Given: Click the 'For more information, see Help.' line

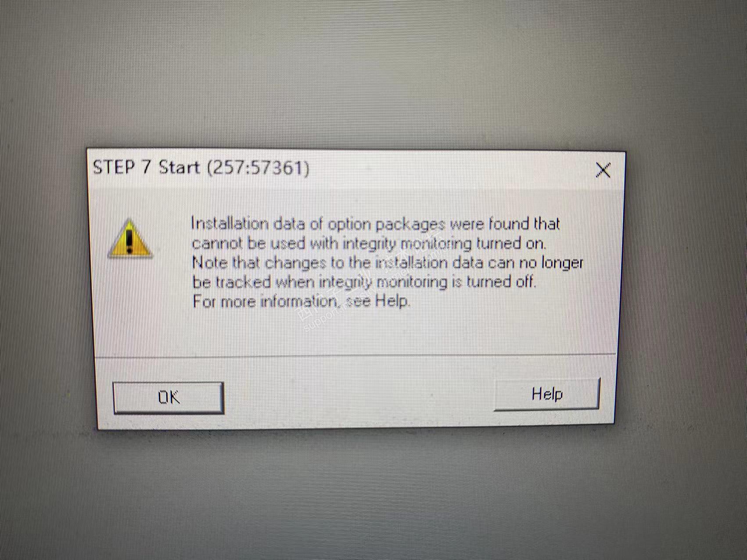Looking at the screenshot, I should point(302,302).
